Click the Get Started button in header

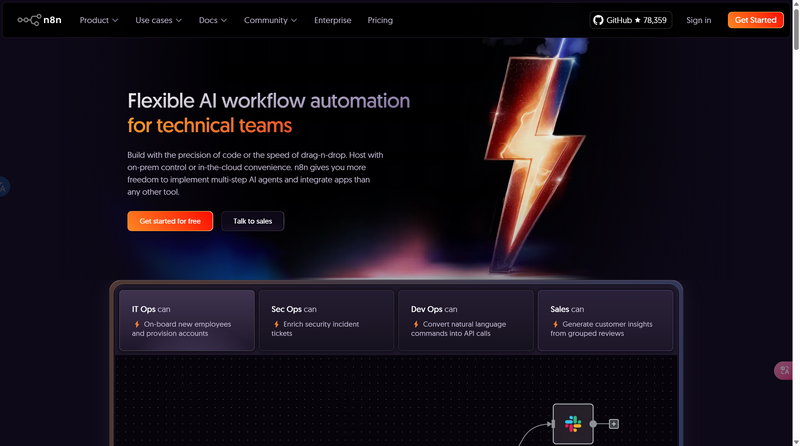click(756, 20)
